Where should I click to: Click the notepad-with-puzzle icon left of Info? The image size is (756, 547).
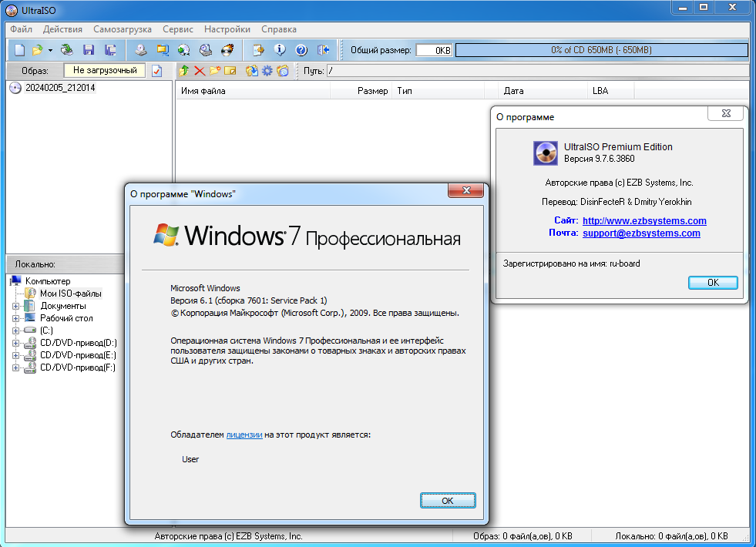pos(258,49)
